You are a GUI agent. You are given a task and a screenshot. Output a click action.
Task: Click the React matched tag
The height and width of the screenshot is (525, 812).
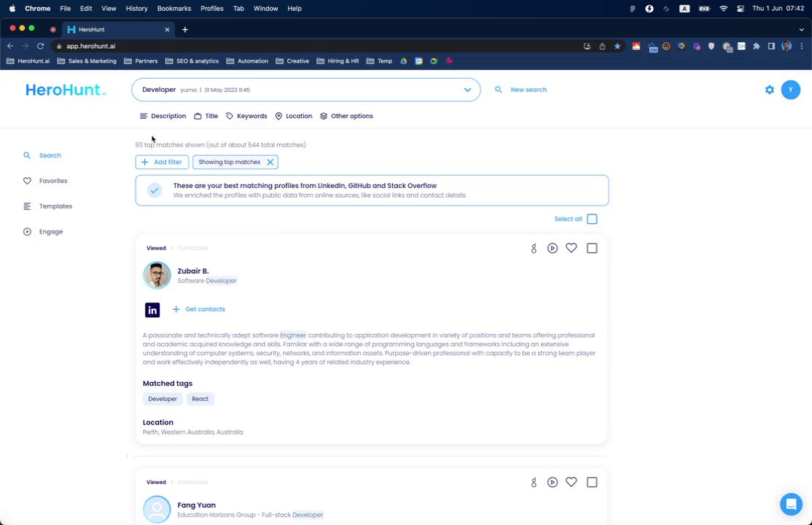click(200, 399)
